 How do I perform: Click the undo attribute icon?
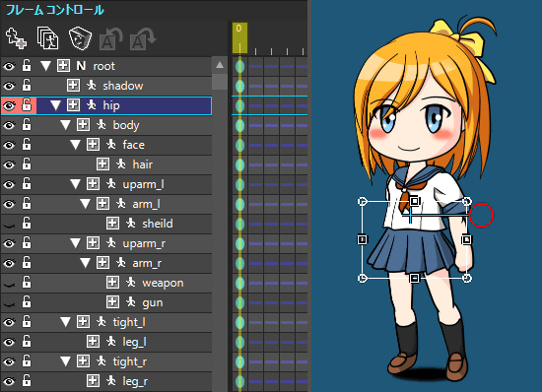111,38
